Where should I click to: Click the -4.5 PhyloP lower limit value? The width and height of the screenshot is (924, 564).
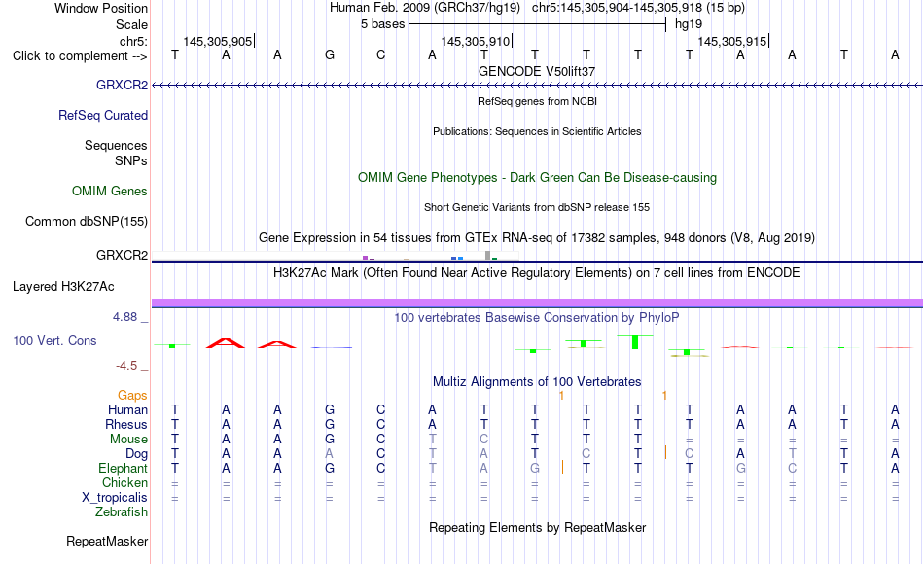coord(126,366)
